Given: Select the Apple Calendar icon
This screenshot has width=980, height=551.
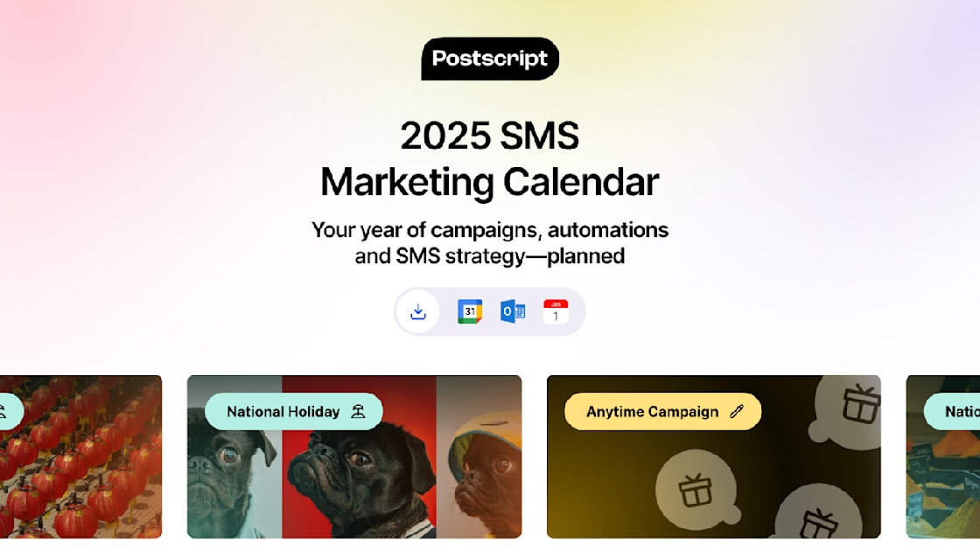Looking at the screenshot, I should click(556, 311).
